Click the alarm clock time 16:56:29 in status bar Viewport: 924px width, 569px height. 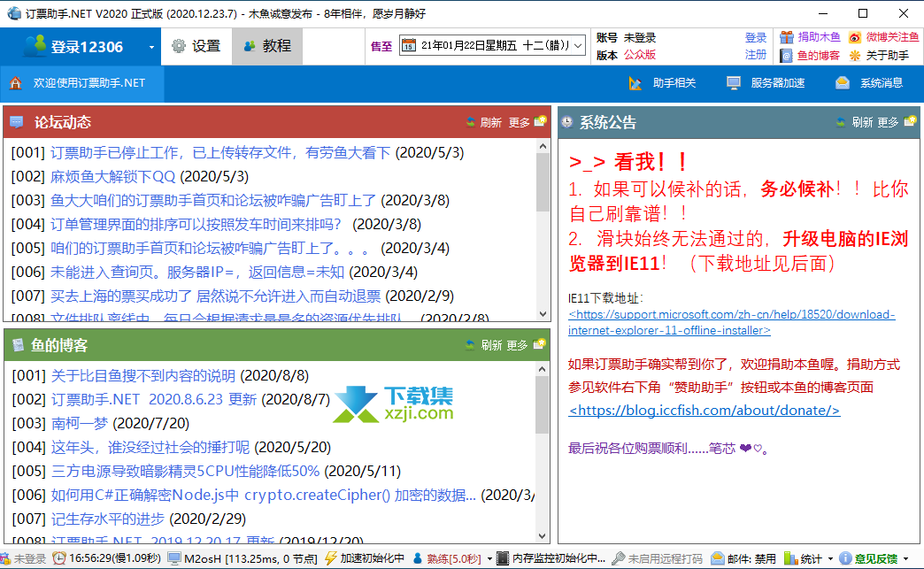(106, 558)
